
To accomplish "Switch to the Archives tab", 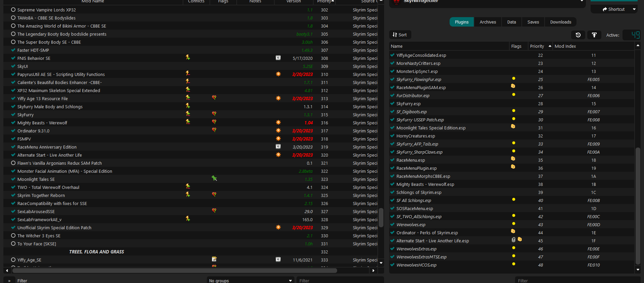I will (488, 22).
